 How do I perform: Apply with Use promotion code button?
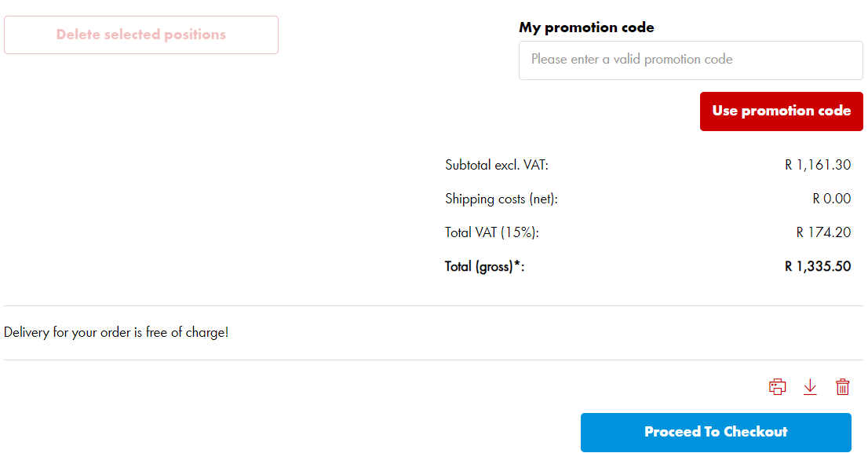[x=781, y=111]
